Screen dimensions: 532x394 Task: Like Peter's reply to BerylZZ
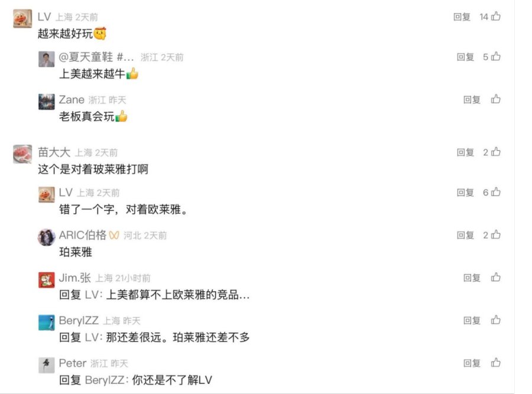coord(496,363)
